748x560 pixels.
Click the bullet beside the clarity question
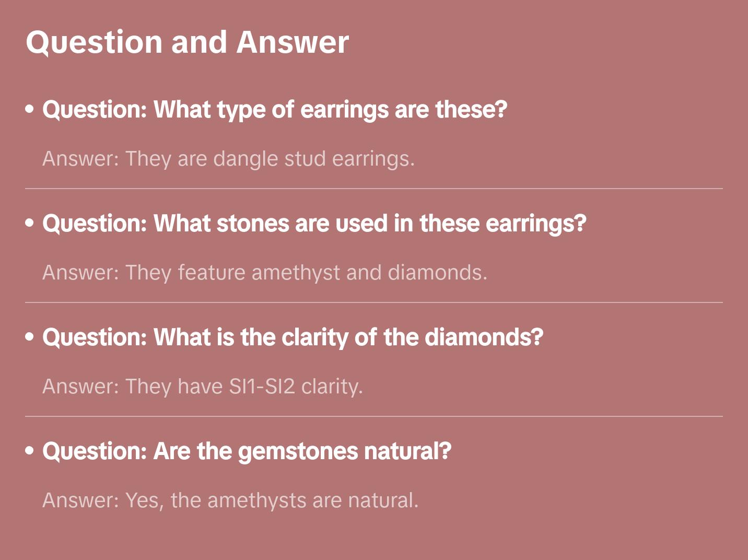pos(30,337)
